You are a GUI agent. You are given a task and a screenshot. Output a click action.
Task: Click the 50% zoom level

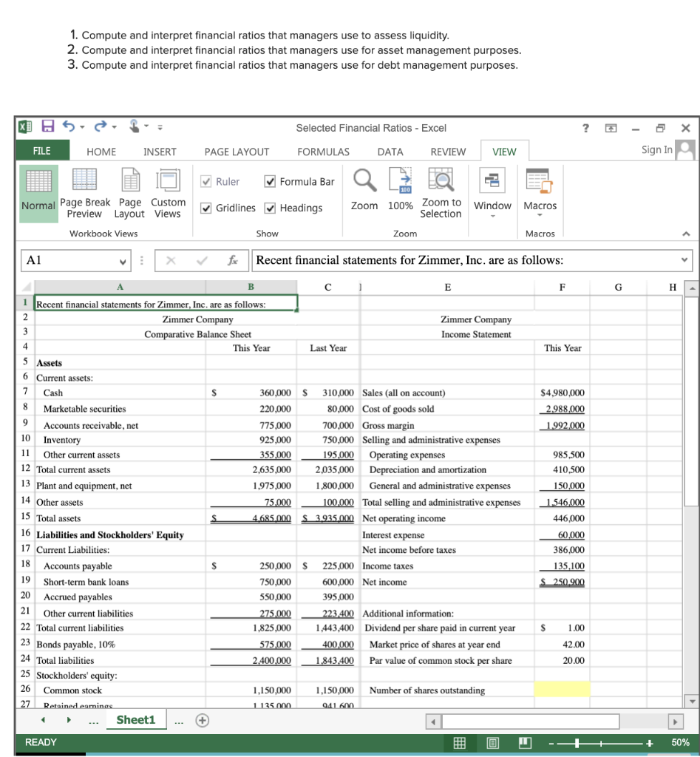[x=680, y=742]
